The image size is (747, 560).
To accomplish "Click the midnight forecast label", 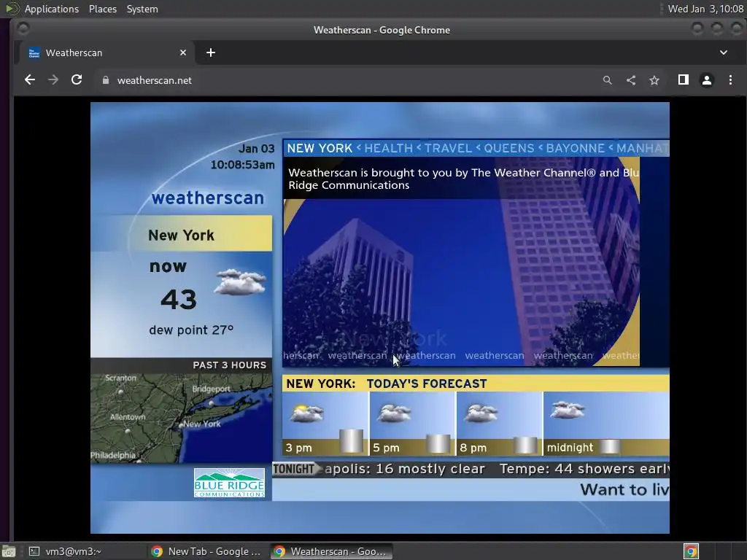I will (570, 448).
